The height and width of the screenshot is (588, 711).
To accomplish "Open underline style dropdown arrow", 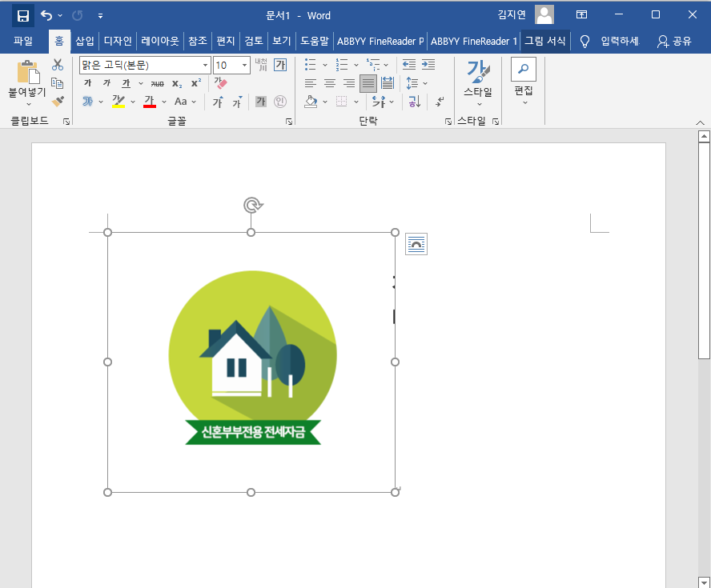I will (x=141, y=83).
